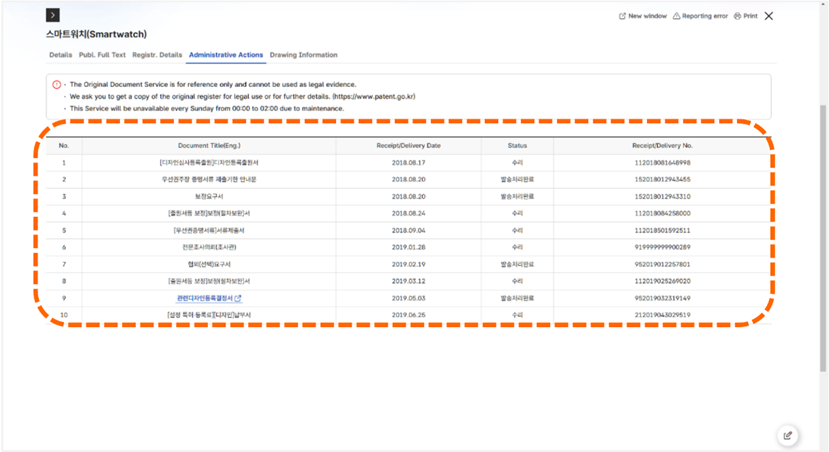This screenshot has width=829, height=452.
Task: Click the collapse arrow icon above the Smartwatch title
Action: click(53, 16)
